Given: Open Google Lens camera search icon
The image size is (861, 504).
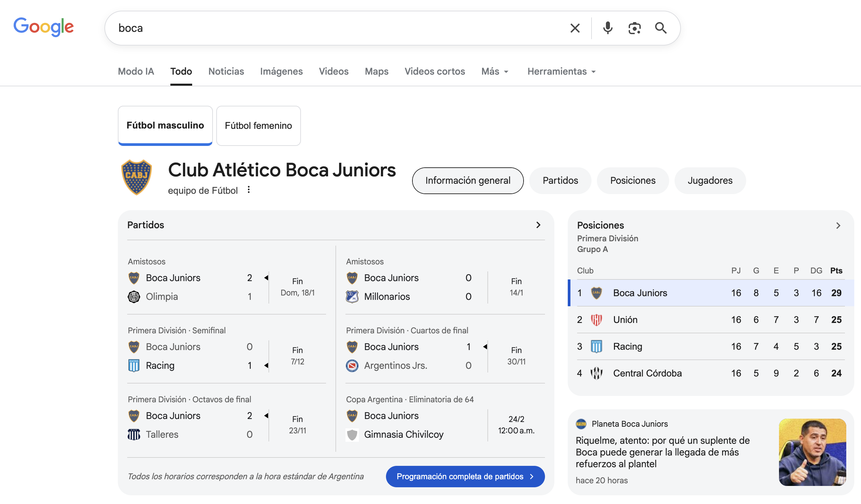Looking at the screenshot, I should click(x=634, y=28).
